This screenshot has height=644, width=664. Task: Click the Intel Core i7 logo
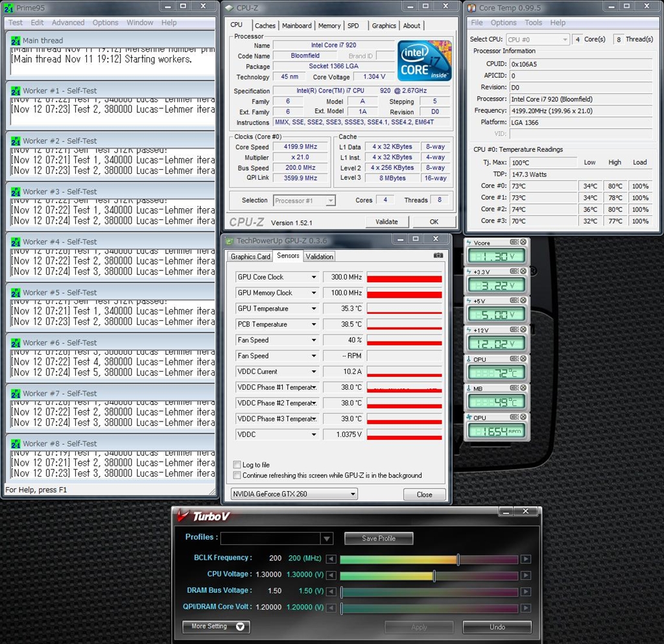pyautogui.click(x=424, y=62)
